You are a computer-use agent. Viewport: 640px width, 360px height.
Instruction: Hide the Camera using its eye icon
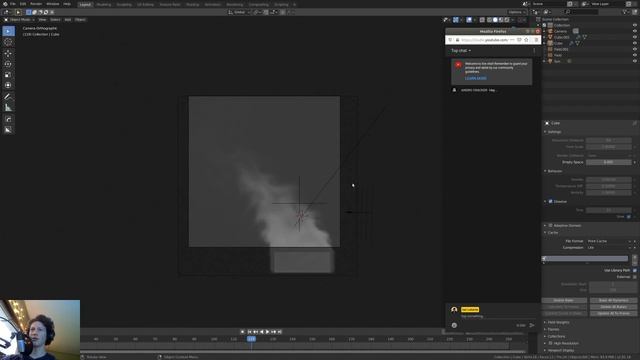[635, 31]
